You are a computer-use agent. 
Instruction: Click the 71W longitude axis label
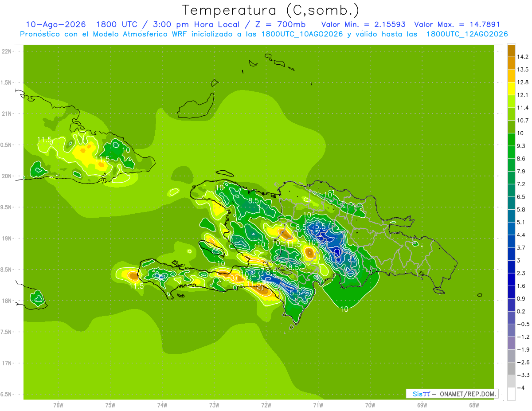pyautogui.click(x=318, y=405)
